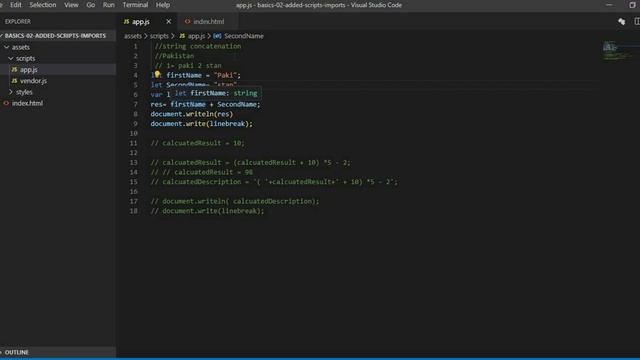Collapse the scripts folder chevron
The height and width of the screenshot is (360, 640).
click(x=11, y=58)
